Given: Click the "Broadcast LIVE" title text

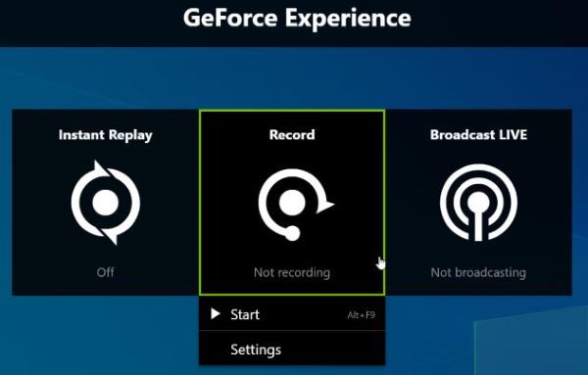Looking at the screenshot, I should tap(478, 135).
